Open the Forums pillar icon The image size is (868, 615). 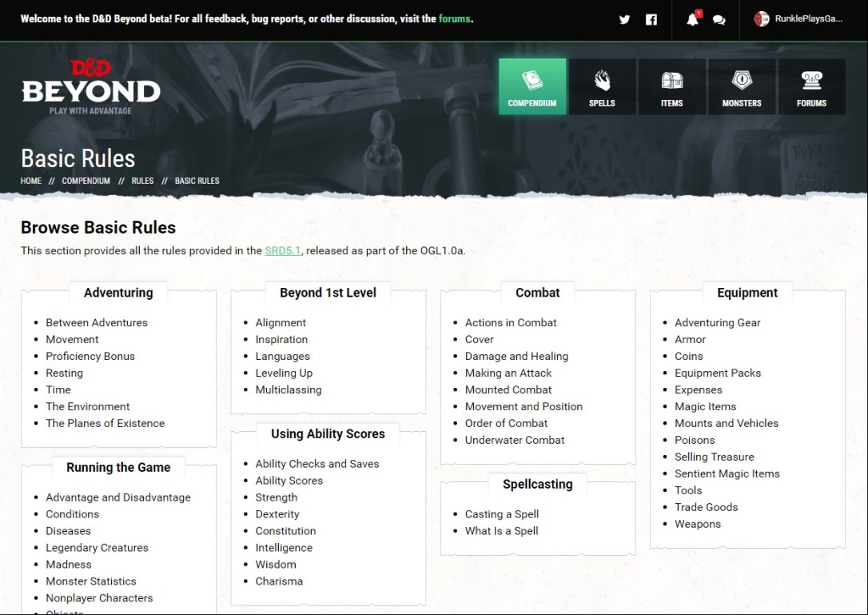(811, 82)
